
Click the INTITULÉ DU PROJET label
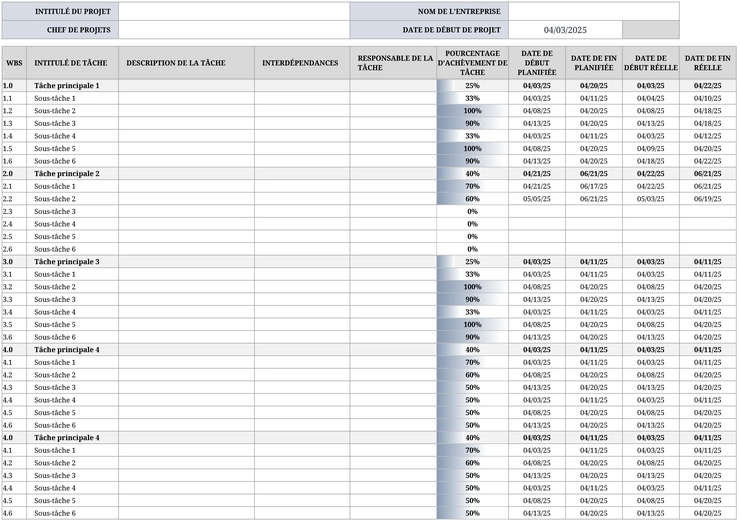coord(73,11)
